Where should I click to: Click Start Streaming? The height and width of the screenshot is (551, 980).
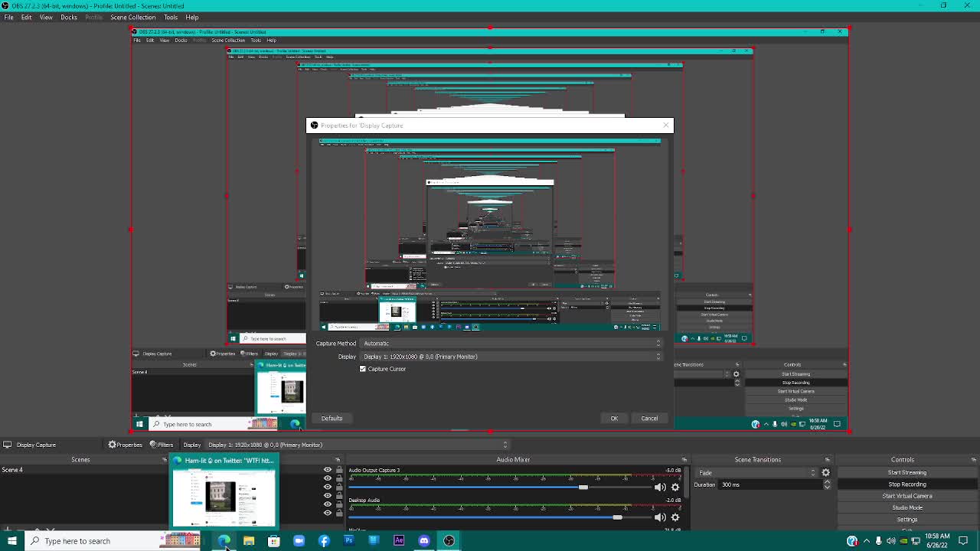pyautogui.click(x=907, y=472)
